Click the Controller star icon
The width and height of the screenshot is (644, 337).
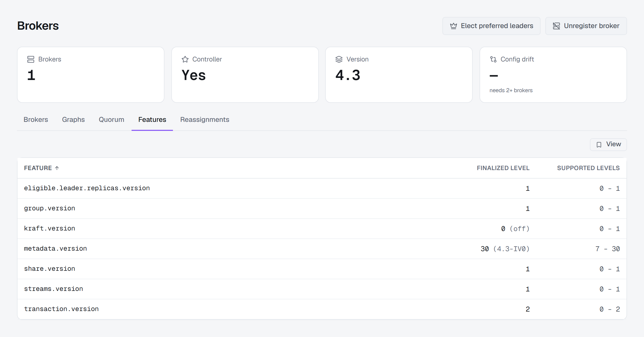click(185, 59)
